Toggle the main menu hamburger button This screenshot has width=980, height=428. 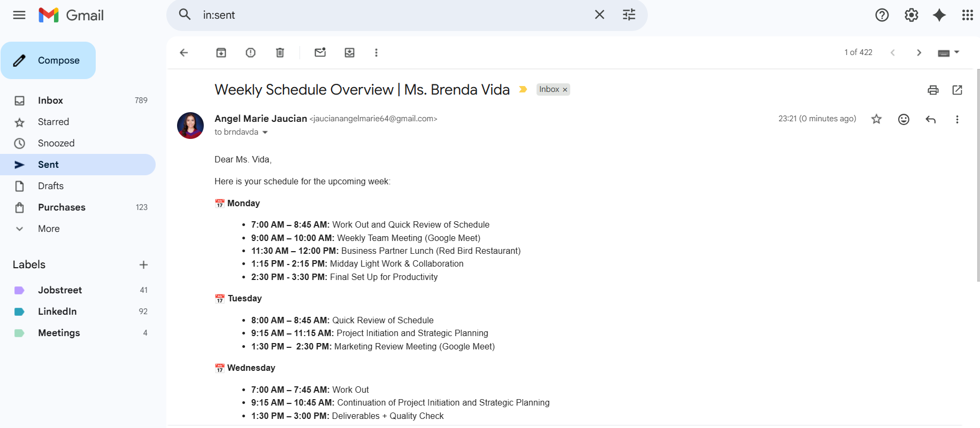[x=19, y=15]
